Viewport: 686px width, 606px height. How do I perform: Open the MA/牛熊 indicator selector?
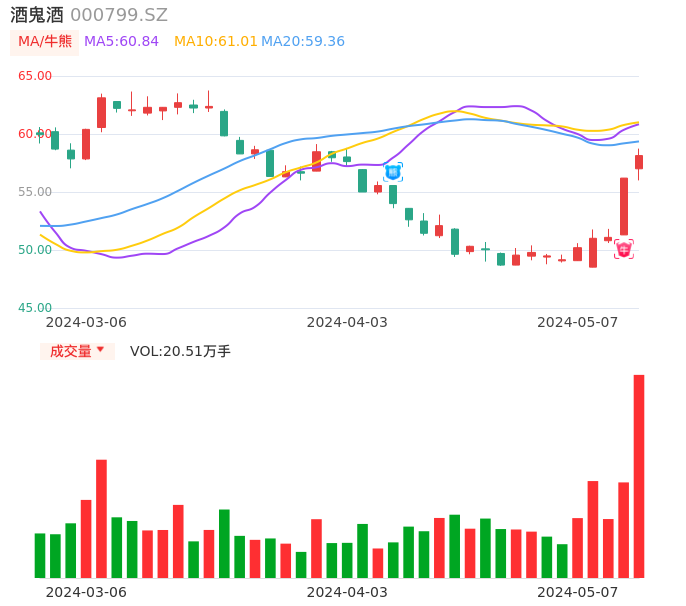44,41
